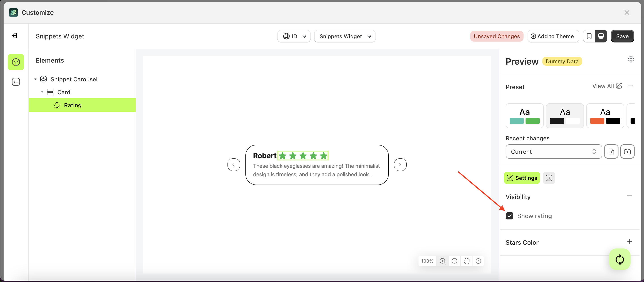Select the Rating element in the tree
Screen dimensions: 644x282
pos(73,105)
